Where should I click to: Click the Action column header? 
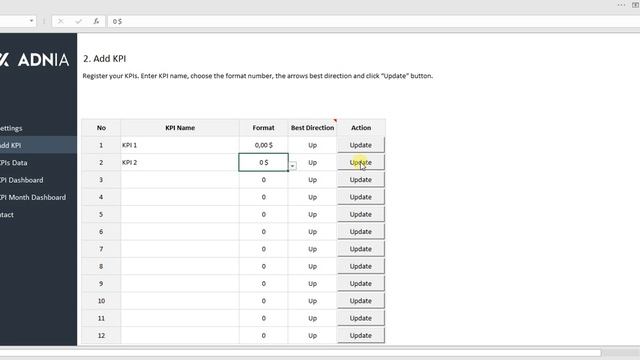361,128
